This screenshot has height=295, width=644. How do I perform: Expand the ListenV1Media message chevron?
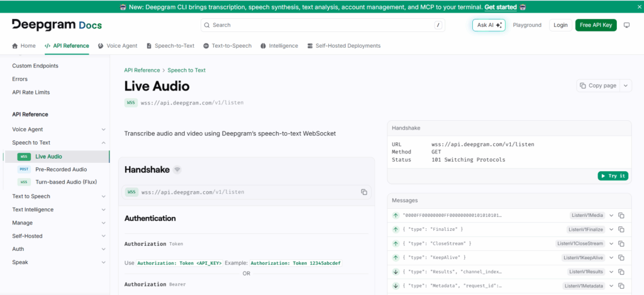611,215
